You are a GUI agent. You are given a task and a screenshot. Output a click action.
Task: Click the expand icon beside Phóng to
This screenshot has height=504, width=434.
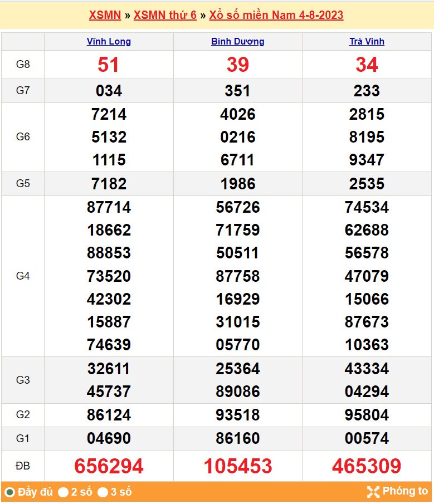pos(373,491)
